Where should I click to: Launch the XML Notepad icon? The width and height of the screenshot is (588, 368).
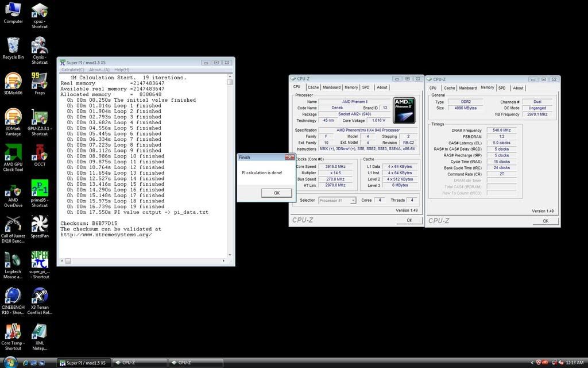pos(40,337)
